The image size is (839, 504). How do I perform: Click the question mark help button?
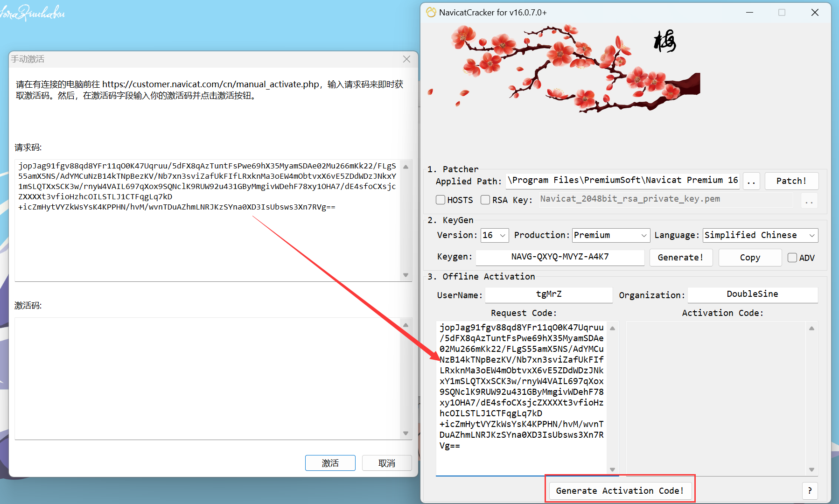(x=810, y=490)
